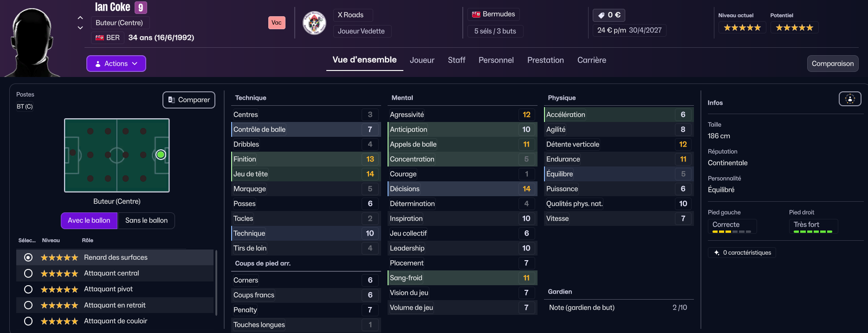Click the price tag value icon
Viewport: 868px width, 333px height.
[x=601, y=15]
